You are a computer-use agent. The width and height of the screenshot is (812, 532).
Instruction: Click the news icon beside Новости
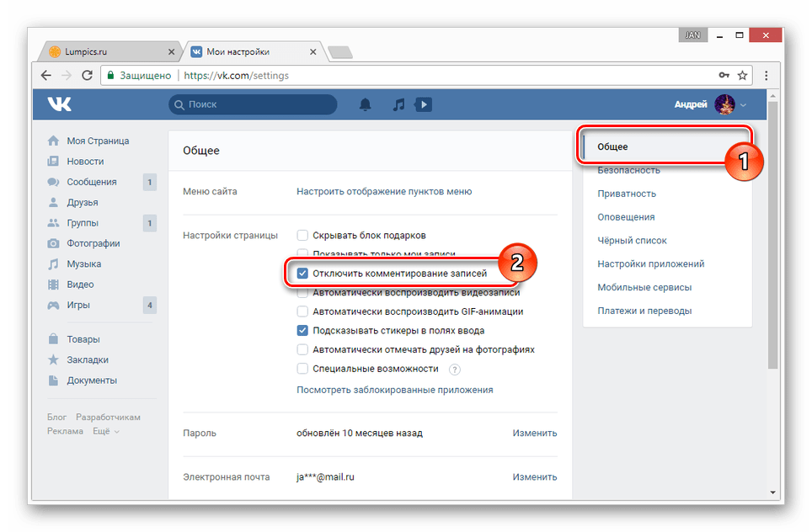pyautogui.click(x=53, y=162)
